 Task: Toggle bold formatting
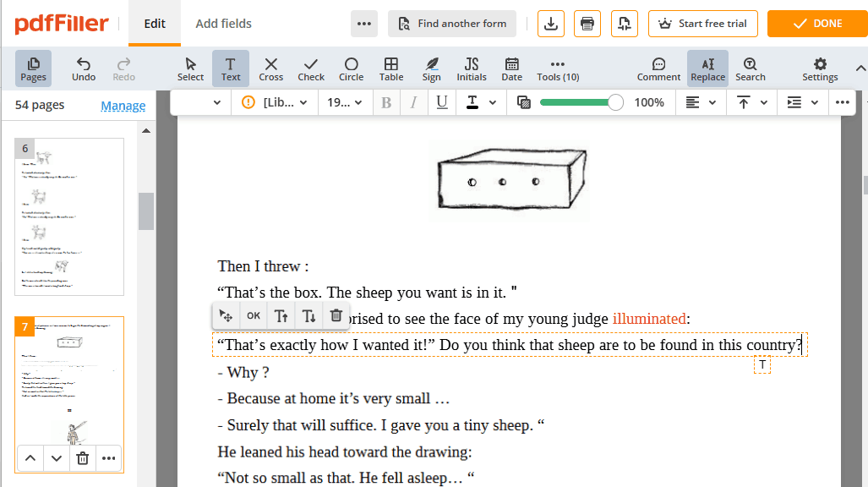(385, 101)
